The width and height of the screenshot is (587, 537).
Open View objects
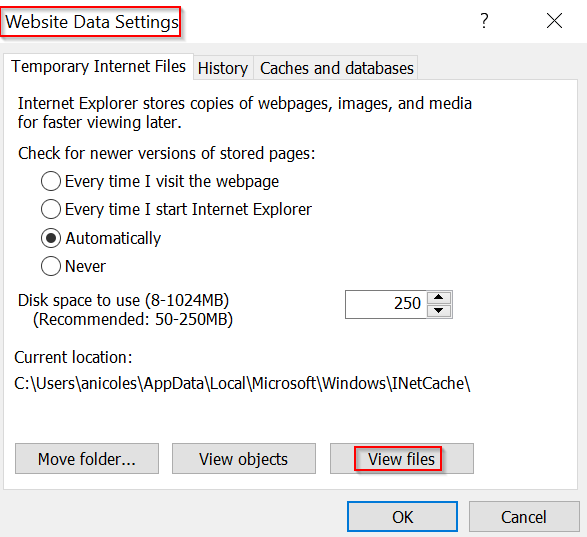[244, 459]
